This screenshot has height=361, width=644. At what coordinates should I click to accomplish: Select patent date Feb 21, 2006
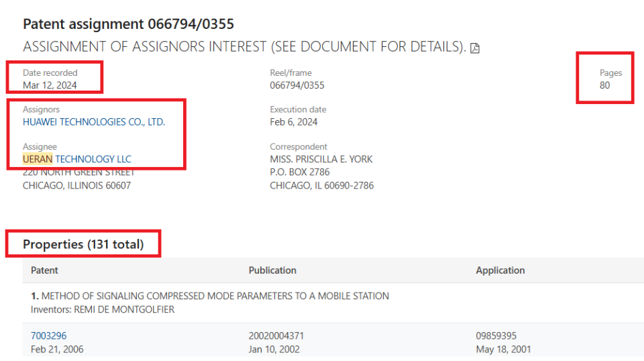click(57, 350)
